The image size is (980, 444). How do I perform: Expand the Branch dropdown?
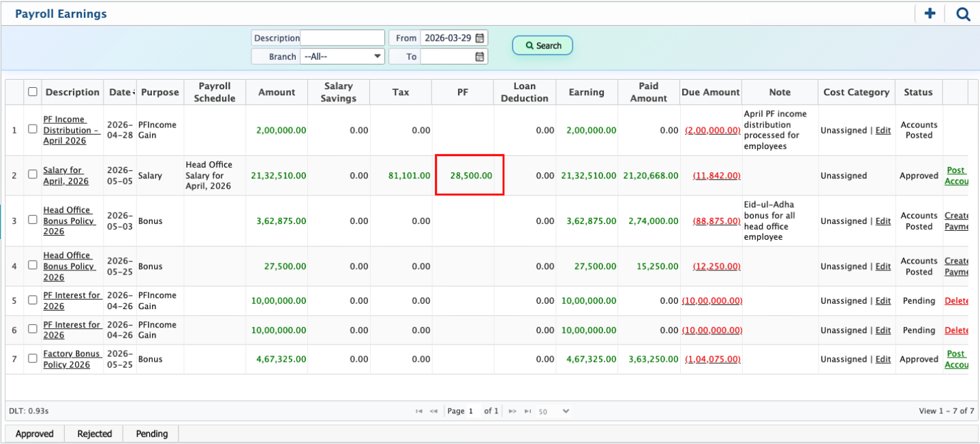point(342,57)
